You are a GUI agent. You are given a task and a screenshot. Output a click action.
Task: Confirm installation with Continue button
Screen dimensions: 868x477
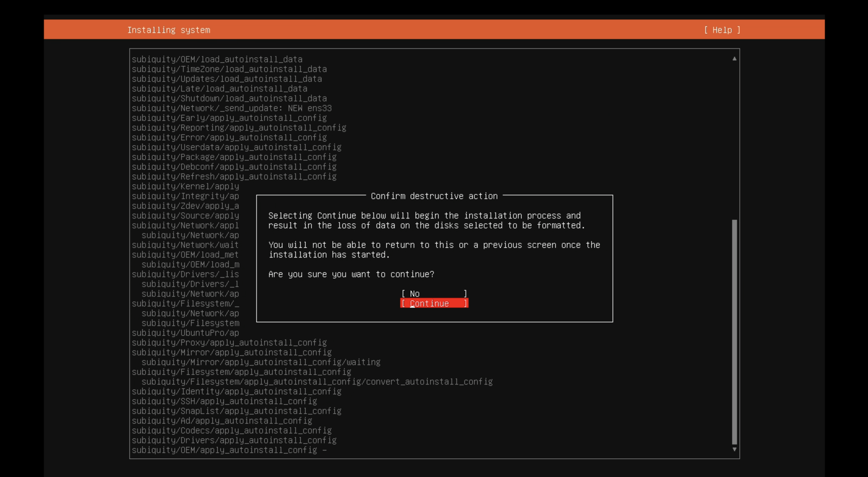(434, 304)
